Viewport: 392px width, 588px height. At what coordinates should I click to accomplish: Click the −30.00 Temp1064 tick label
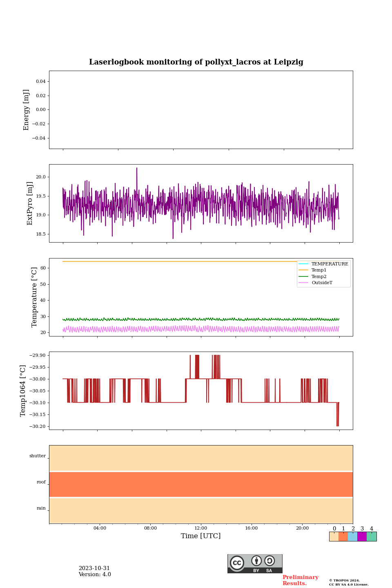point(38,379)
